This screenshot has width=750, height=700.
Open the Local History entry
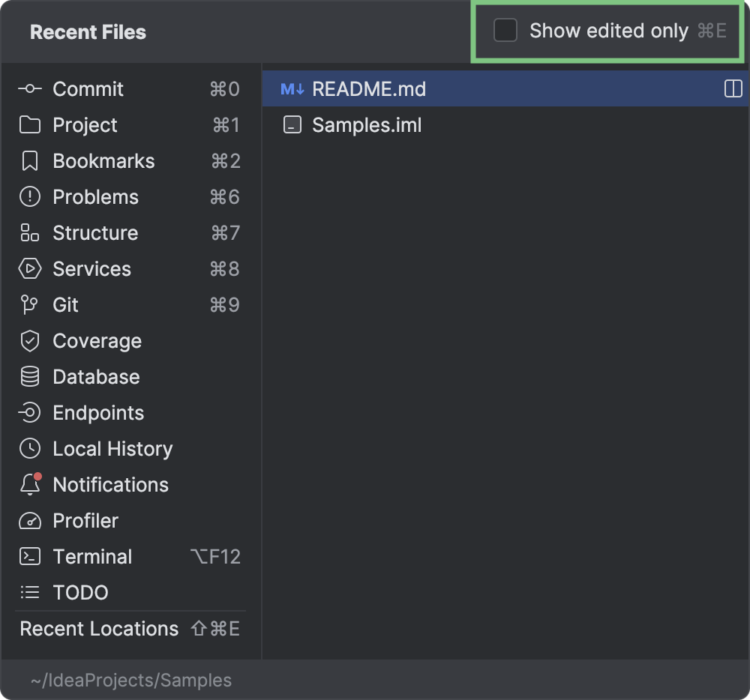(112, 449)
